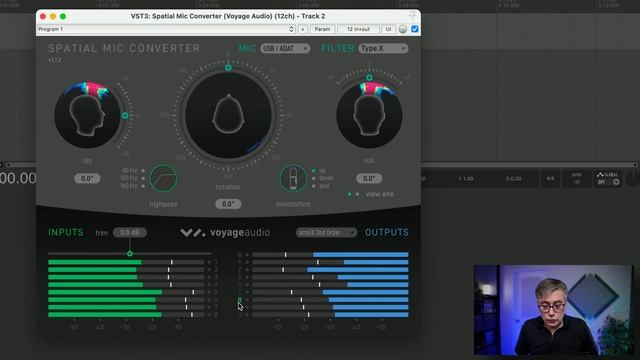Toggle the global automation OFF switch
This screenshot has height=360, width=640.
click(608, 182)
